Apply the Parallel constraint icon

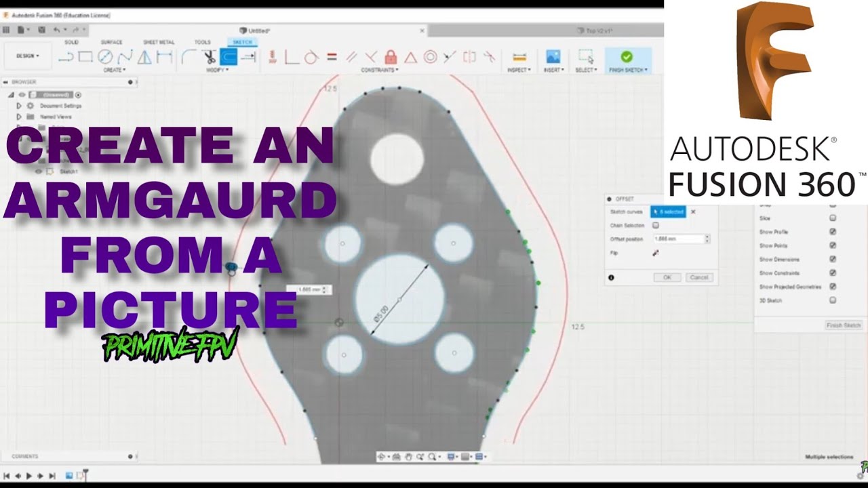coord(351,58)
